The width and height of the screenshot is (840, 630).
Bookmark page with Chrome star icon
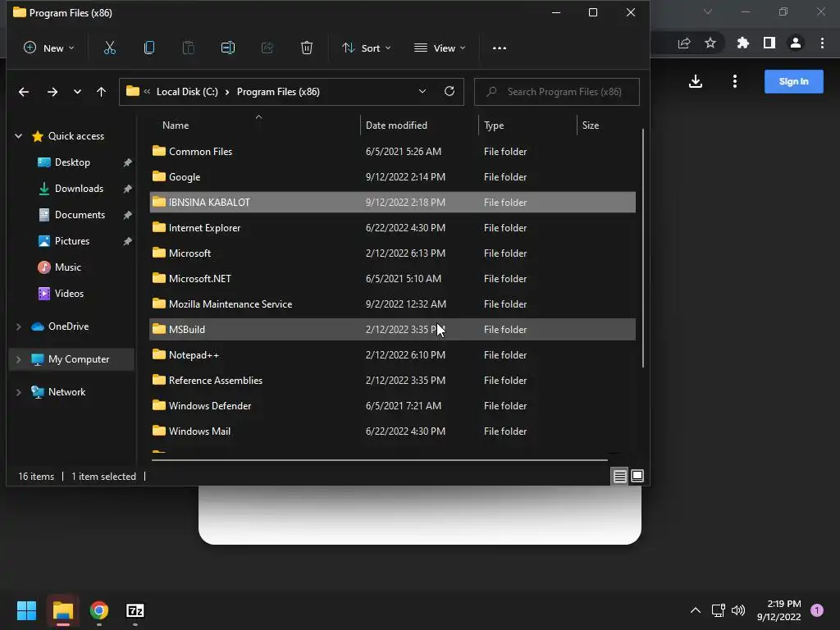coord(710,43)
